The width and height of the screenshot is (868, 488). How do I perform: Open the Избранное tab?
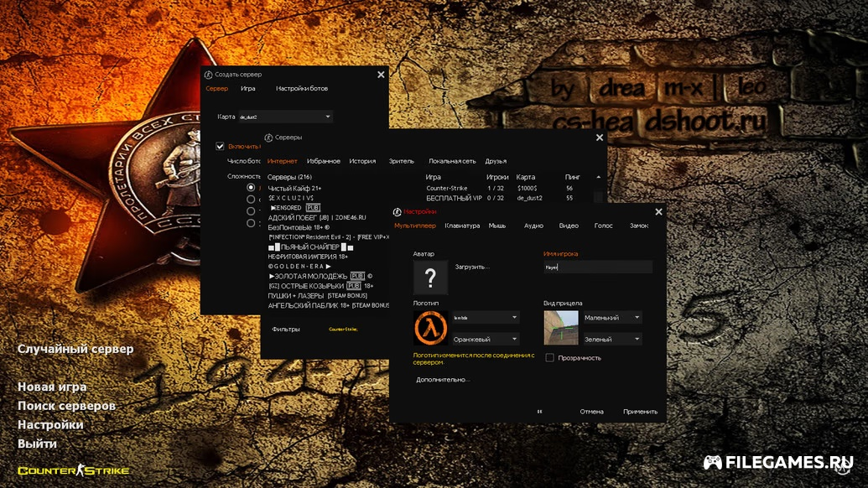323,162
